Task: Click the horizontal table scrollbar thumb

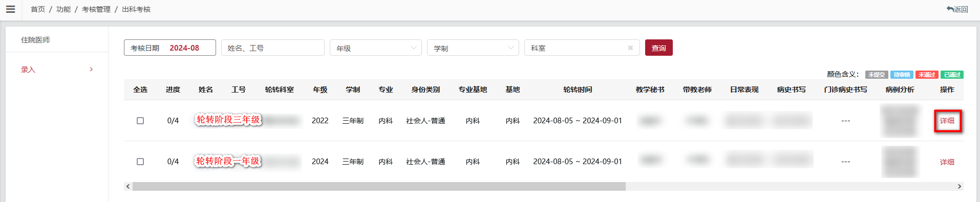Action: tap(379, 186)
